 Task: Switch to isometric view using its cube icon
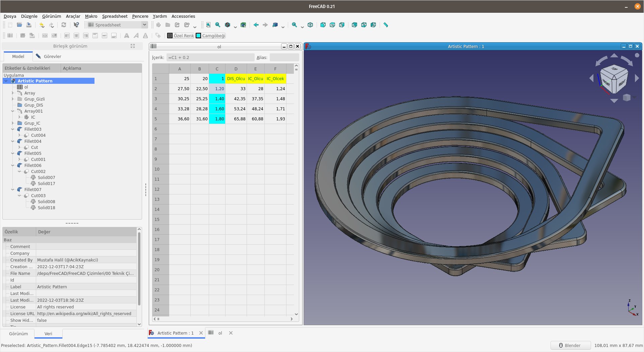coord(310,25)
